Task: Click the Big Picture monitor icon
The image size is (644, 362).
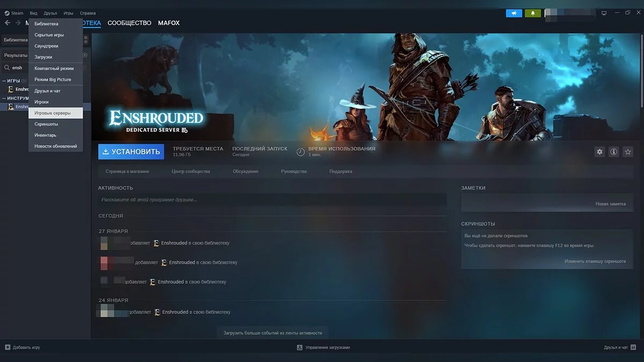Action: click(x=604, y=13)
